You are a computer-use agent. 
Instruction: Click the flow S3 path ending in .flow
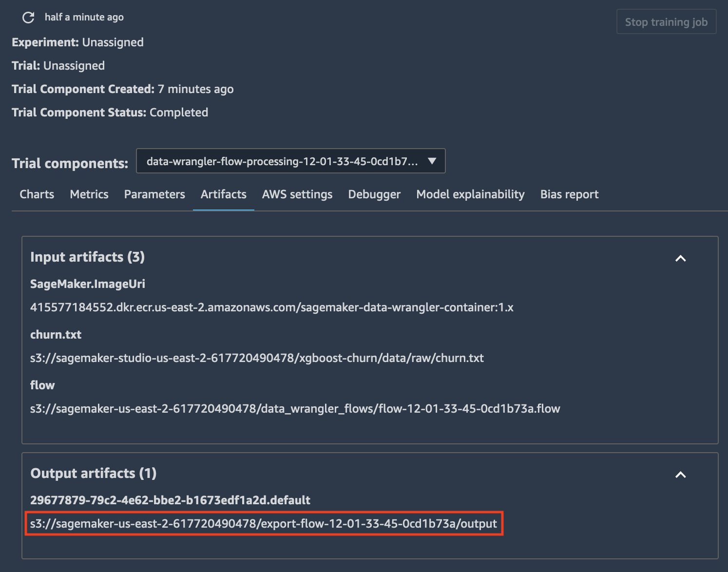point(295,409)
